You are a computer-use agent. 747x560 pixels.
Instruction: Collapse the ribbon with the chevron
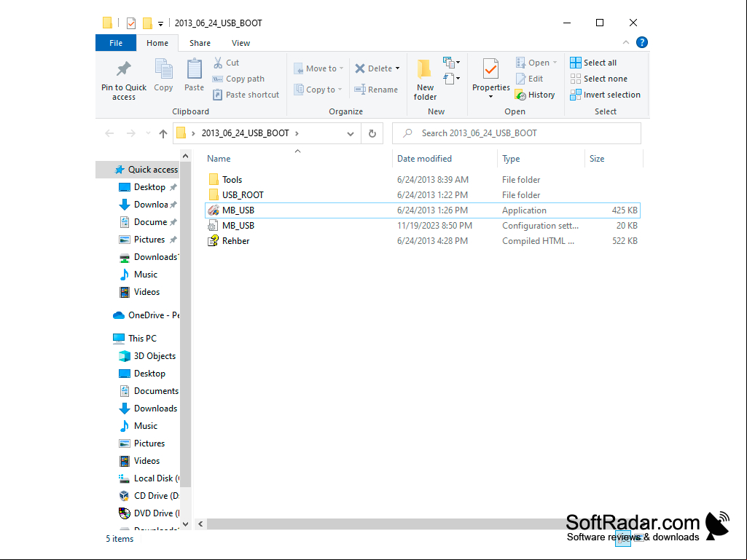point(626,42)
